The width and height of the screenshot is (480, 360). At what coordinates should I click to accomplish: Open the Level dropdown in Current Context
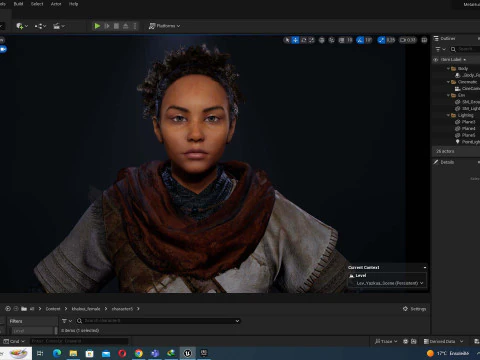click(x=387, y=283)
